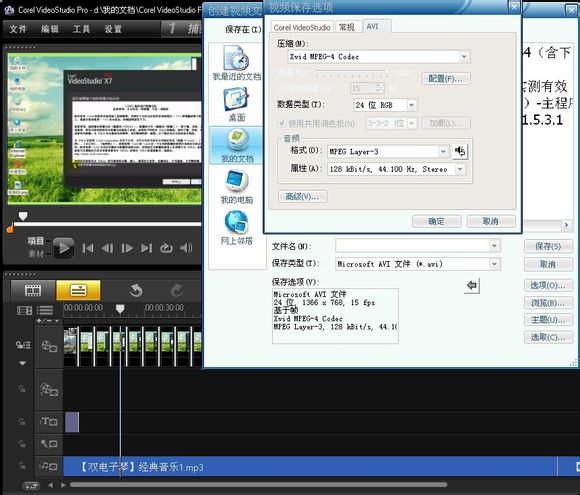The image size is (580, 495).
Task: Switch to Corel VideoStudio tab
Action: [x=302, y=27]
